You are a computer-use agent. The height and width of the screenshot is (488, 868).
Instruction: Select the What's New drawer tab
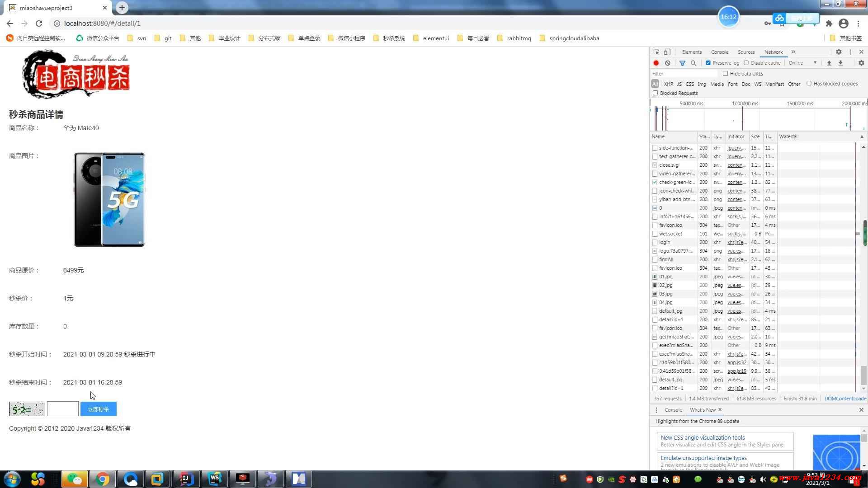703,410
